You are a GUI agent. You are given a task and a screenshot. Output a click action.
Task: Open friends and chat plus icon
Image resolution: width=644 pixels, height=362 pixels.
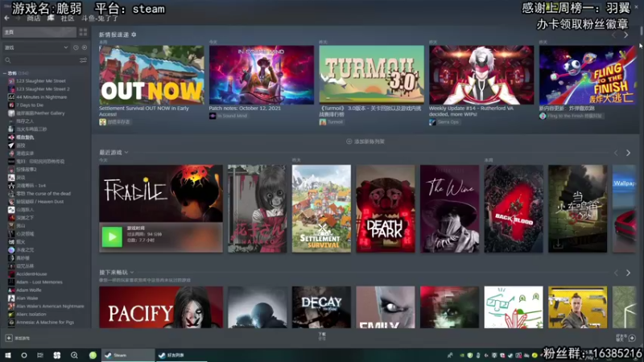632,338
